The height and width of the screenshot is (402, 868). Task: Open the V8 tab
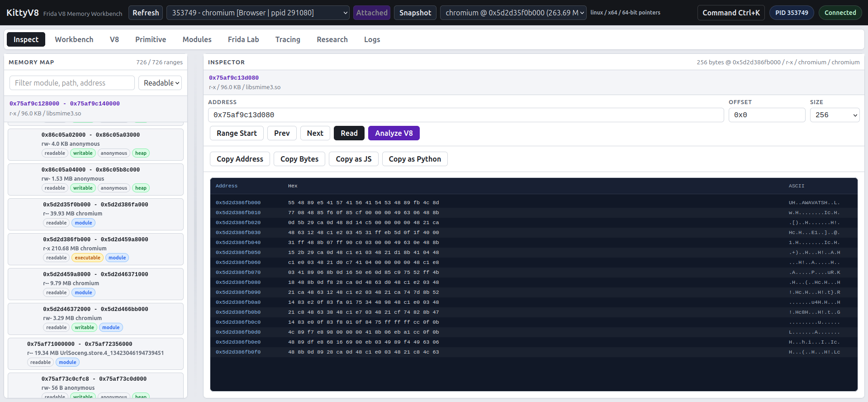point(114,39)
